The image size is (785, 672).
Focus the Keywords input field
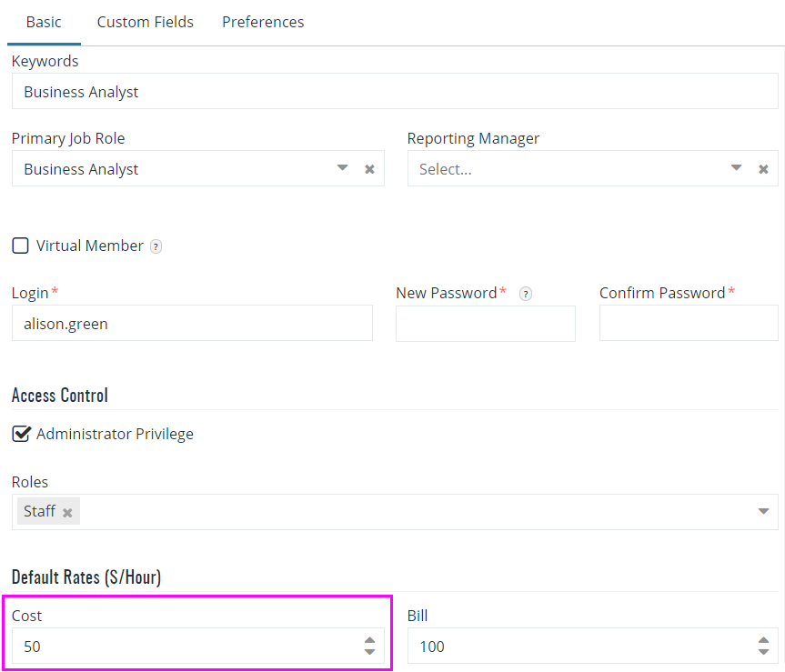coord(395,91)
